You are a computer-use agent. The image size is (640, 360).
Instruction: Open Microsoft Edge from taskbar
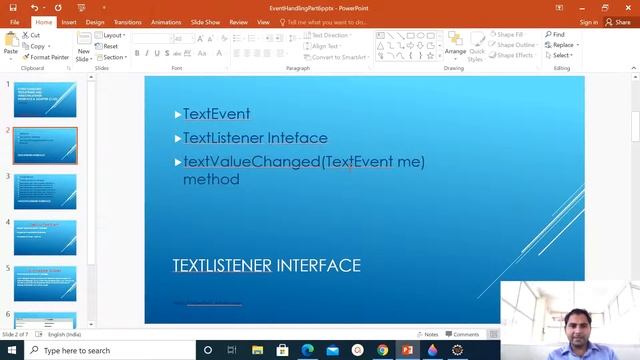point(307,350)
